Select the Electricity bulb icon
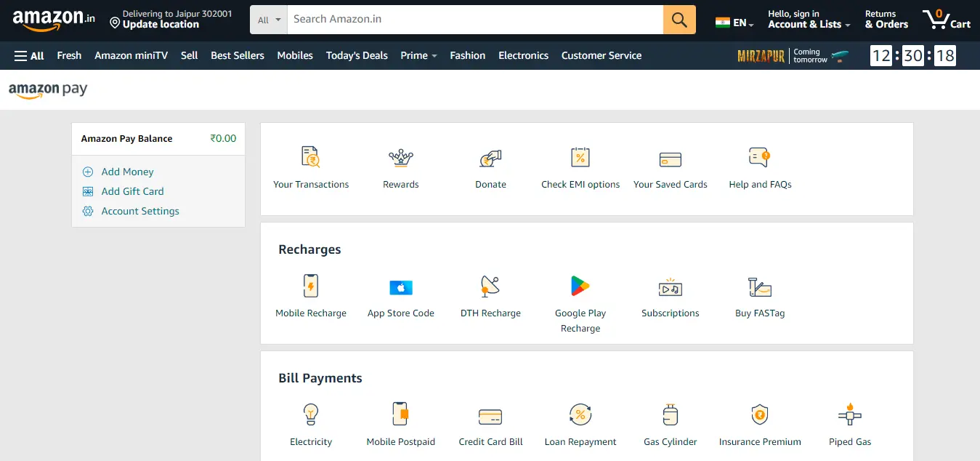The width and height of the screenshot is (980, 461). tap(311, 414)
